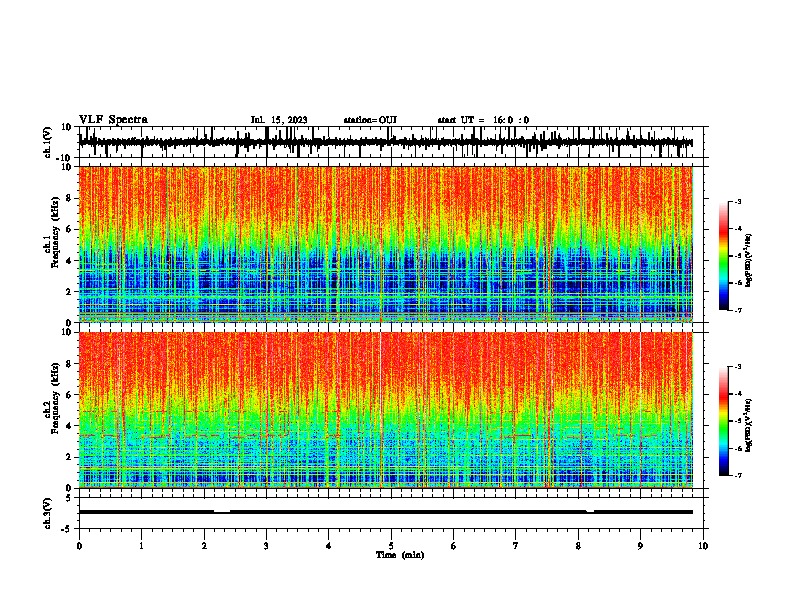Click the "ch.3(V)" axis label
This screenshot has height=612, width=792.
click(x=48, y=514)
